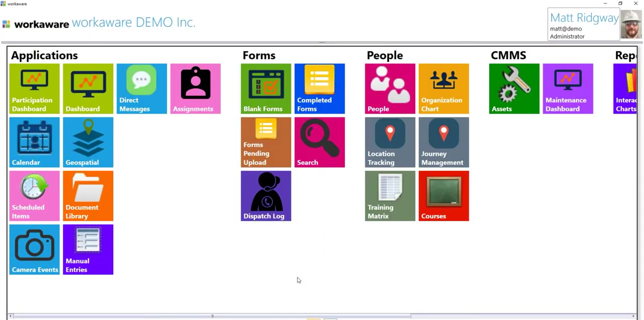The image size is (644, 320).
Task: Open the Manual Entries tile
Action: click(x=88, y=250)
